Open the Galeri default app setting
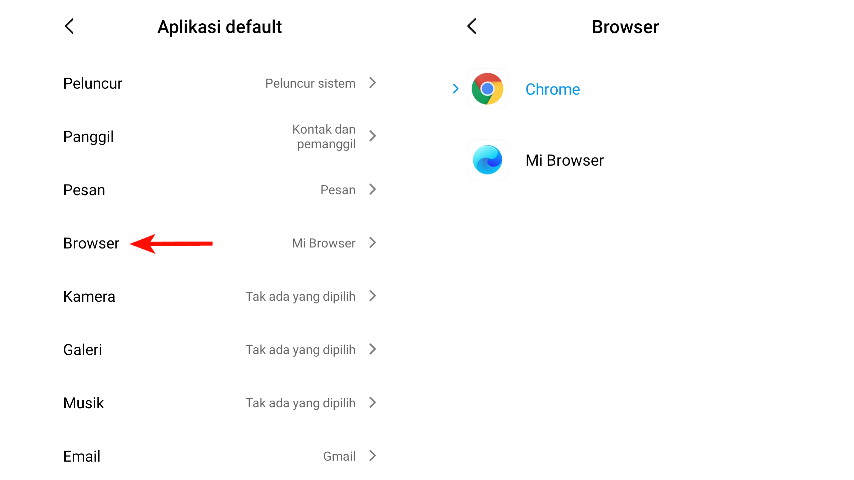This screenshot has height=480, width=854. [220, 350]
